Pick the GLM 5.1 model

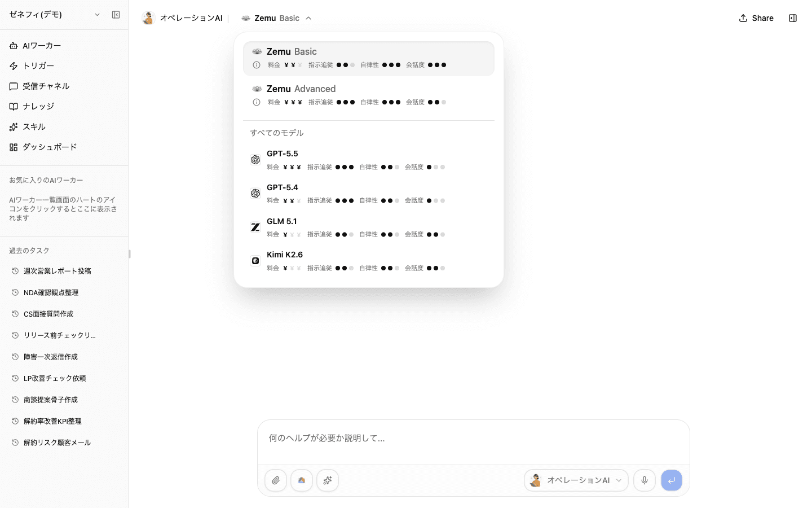click(x=369, y=227)
